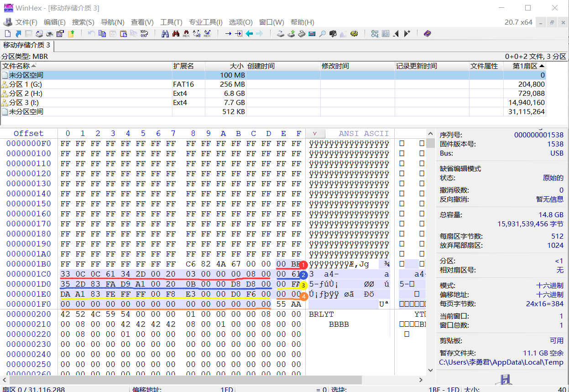Create a new file with toolbar icon
Image resolution: width=569 pixels, height=392 pixels.
(8, 34)
